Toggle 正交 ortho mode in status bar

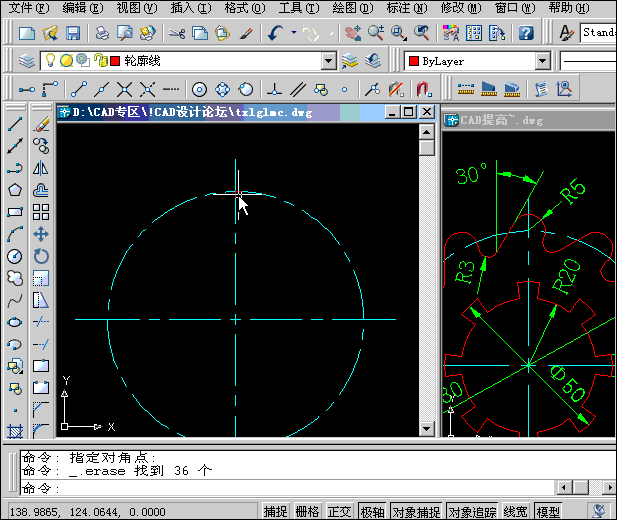339,512
